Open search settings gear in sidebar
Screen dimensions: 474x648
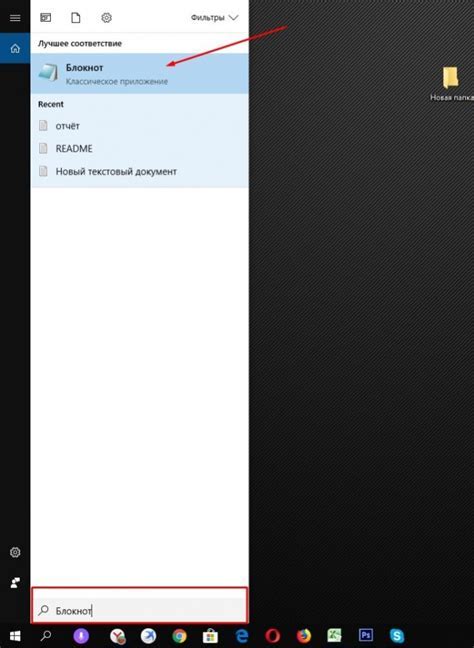(x=15, y=552)
